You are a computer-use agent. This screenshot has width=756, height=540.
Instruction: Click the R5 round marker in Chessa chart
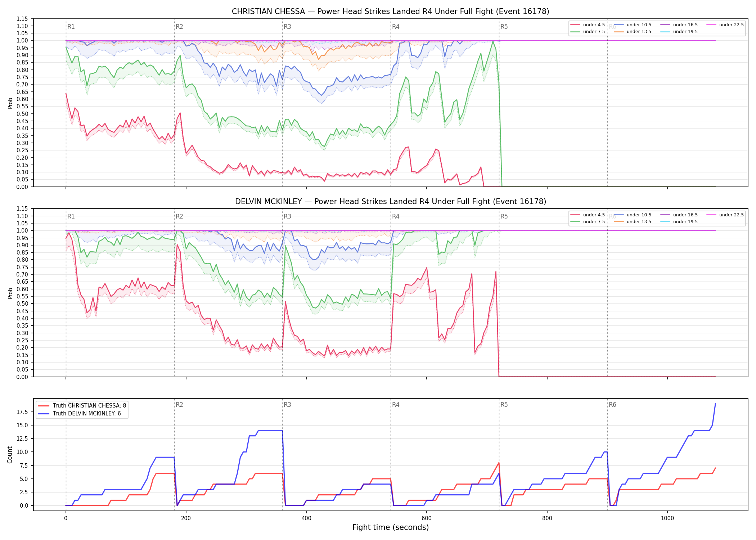[504, 27]
